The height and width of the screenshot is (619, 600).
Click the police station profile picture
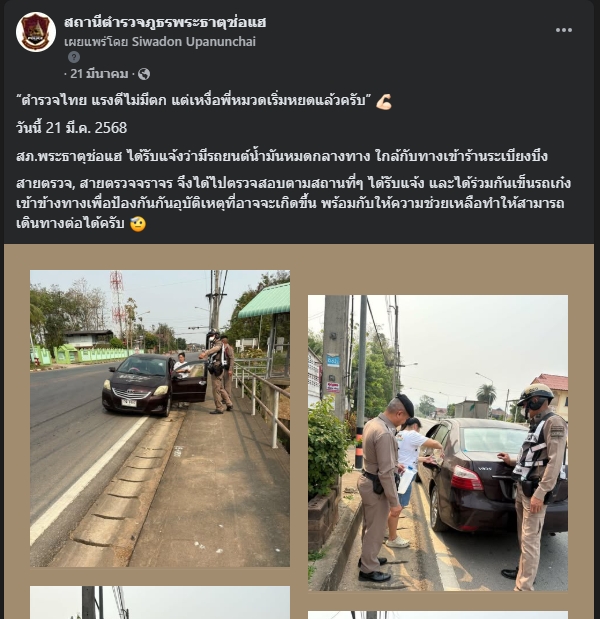tap(36, 32)
